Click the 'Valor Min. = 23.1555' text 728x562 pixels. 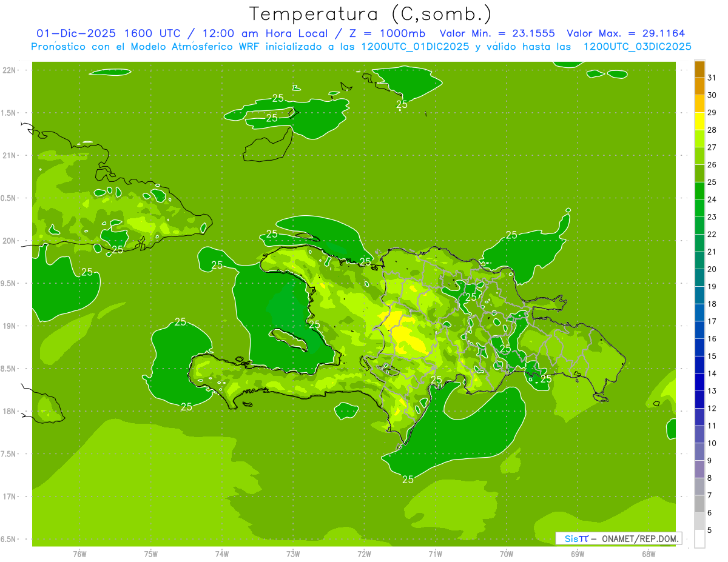click(497, 33)
